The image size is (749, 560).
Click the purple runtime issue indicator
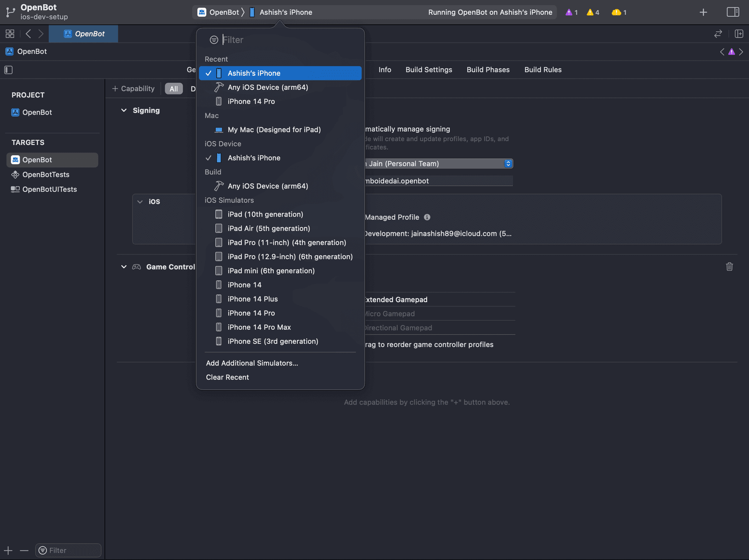[x=572, y=13]
